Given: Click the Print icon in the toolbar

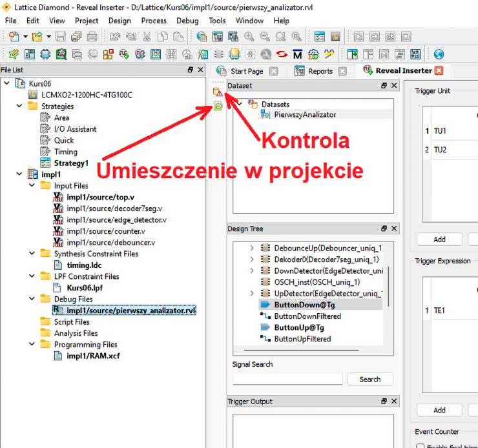Looking at the screenshot, I should (x=92, y=37).
